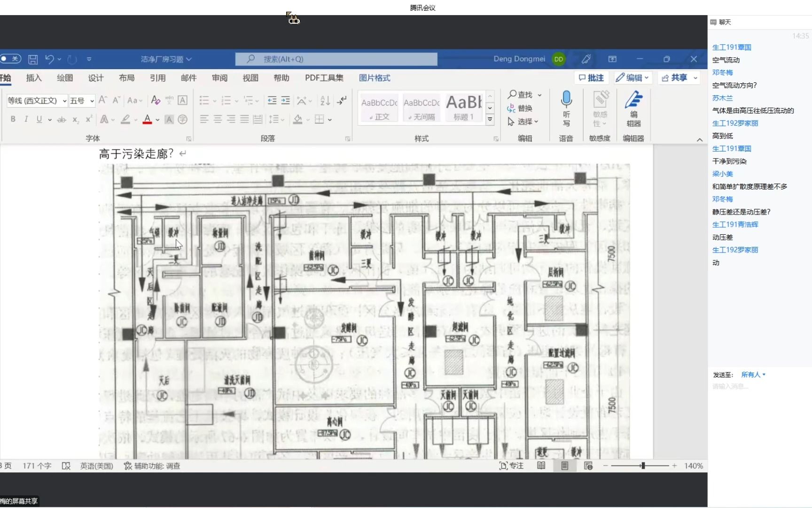Image resolution: width=812 pixels, height=508 pixels.
Task: Collapse the ribbon with chevron
Action: pyautogui.click(x=700, y=140)
